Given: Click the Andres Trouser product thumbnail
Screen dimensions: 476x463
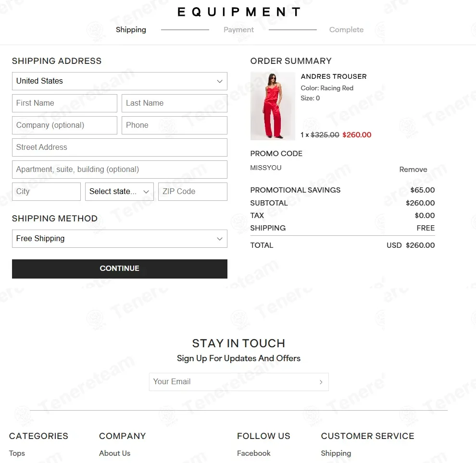Looking at the screenshot, I should point(273,106).
